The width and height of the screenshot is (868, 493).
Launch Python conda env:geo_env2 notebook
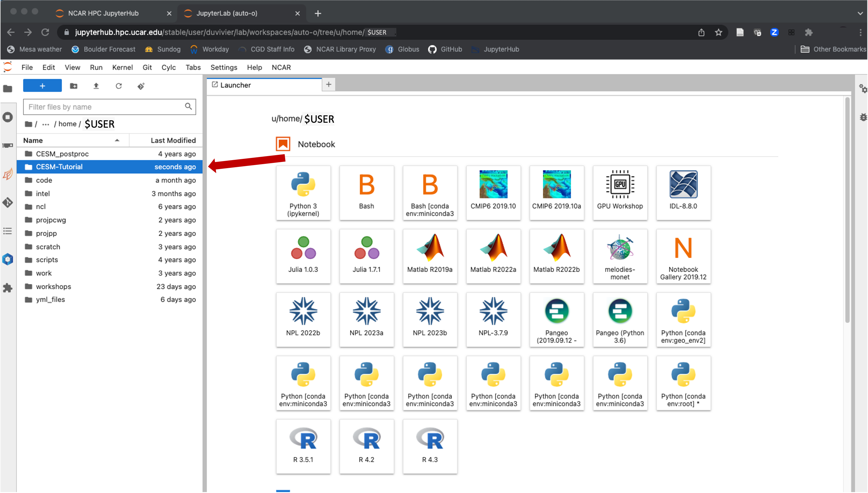pyautogui.click(x=683, y=320)
